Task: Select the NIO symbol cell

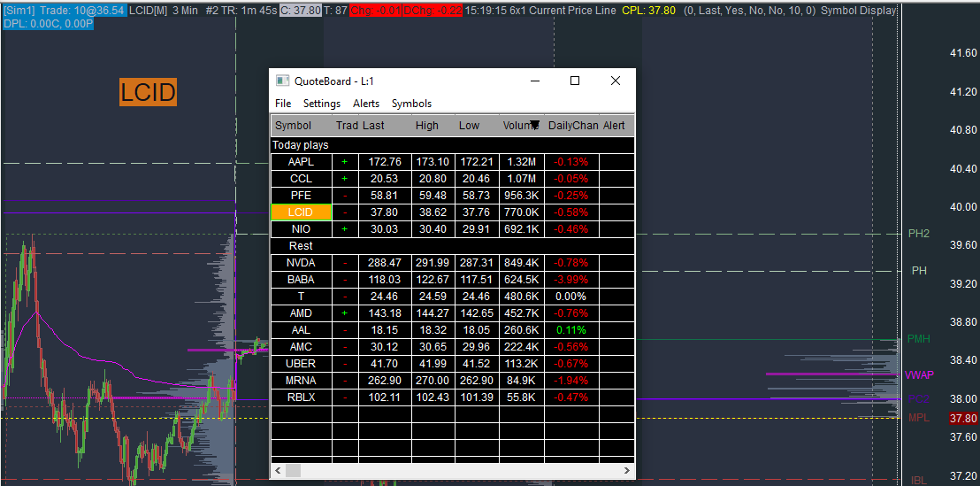Action: coord(302,229)
